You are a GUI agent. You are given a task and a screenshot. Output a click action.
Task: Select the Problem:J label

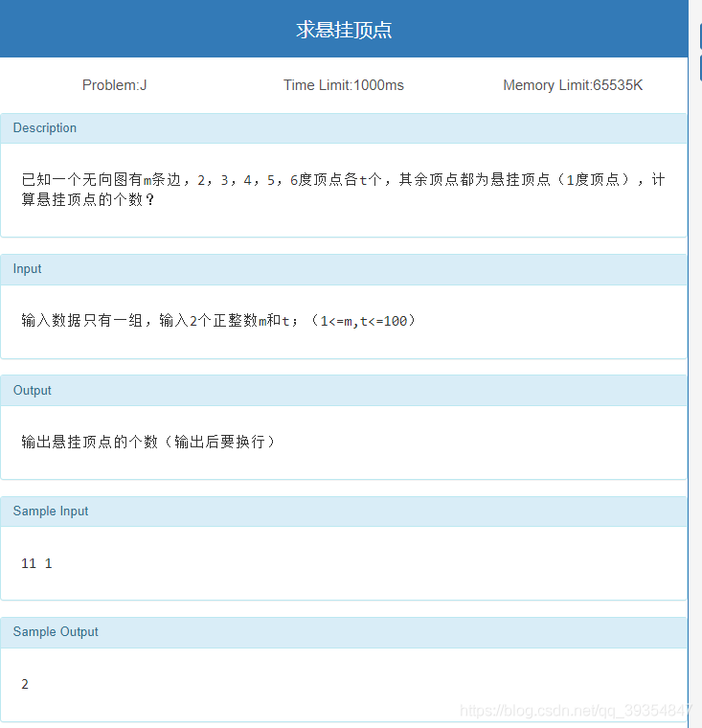(x=114, y=85)
